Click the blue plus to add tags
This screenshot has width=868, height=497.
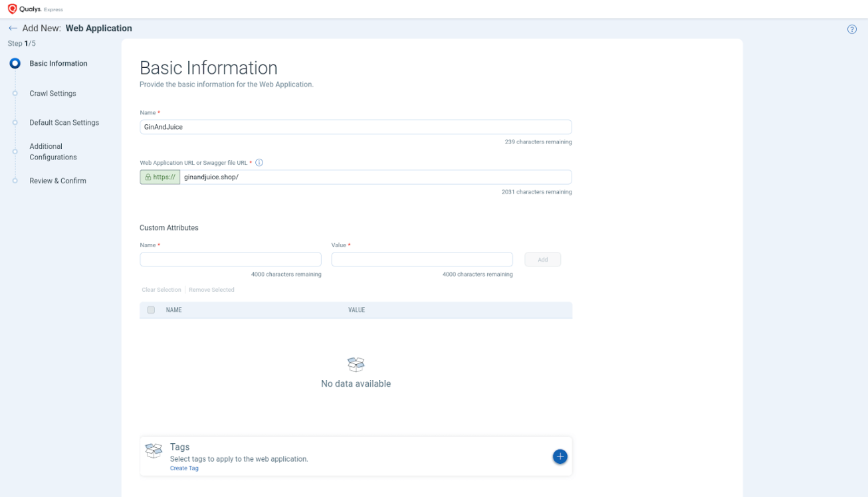coord(560,456)
